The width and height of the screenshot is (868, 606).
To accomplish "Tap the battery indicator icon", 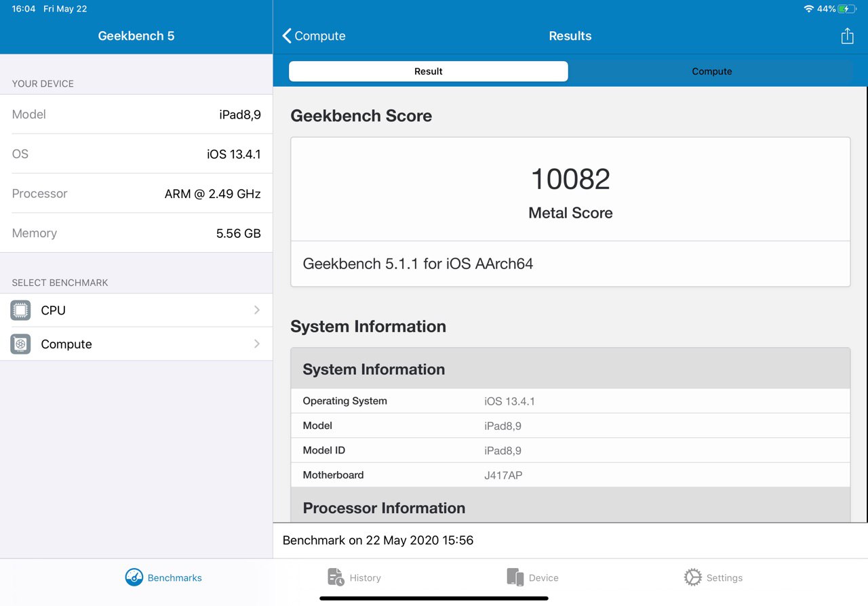I will pyautogui.click(x=848, y=9).
